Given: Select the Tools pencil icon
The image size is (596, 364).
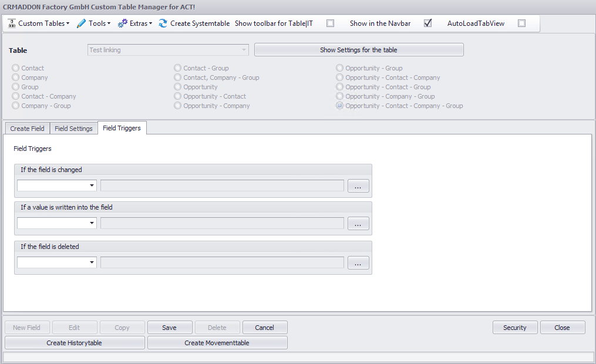Looking at the screenshot, I should pyautogui.click(x=80, y=23).
